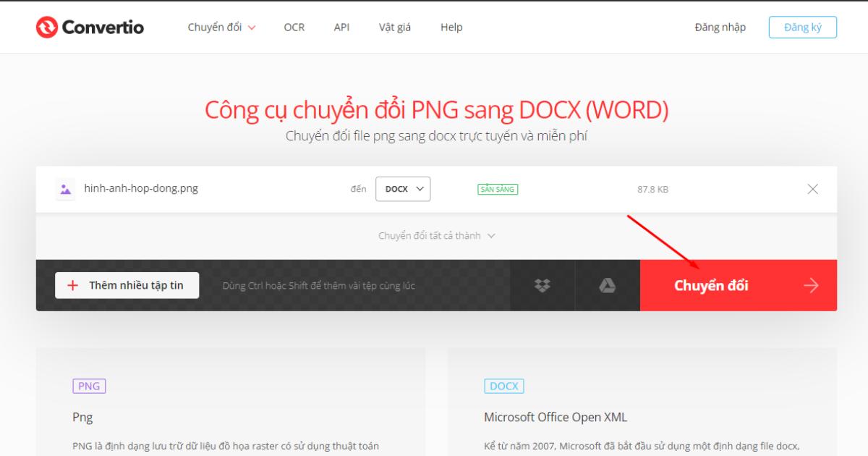Click Thêm nhiều tập tin button
868x456 pixels.
(x=127, y=285)
